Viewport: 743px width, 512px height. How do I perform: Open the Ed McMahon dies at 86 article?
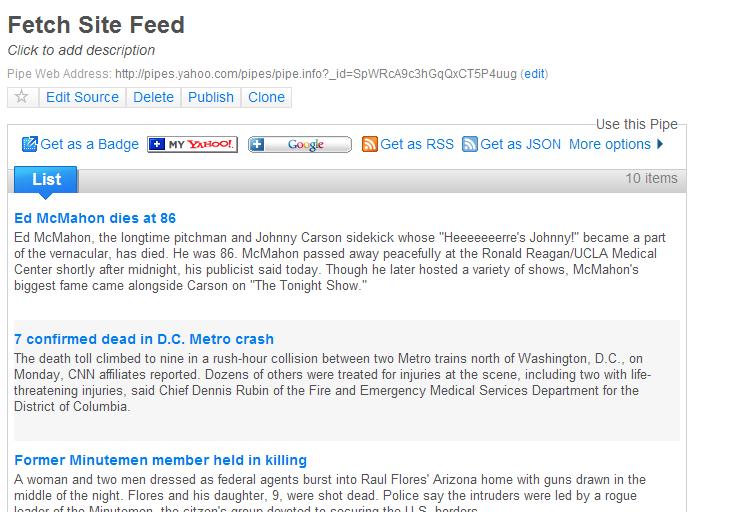point(95,218)
